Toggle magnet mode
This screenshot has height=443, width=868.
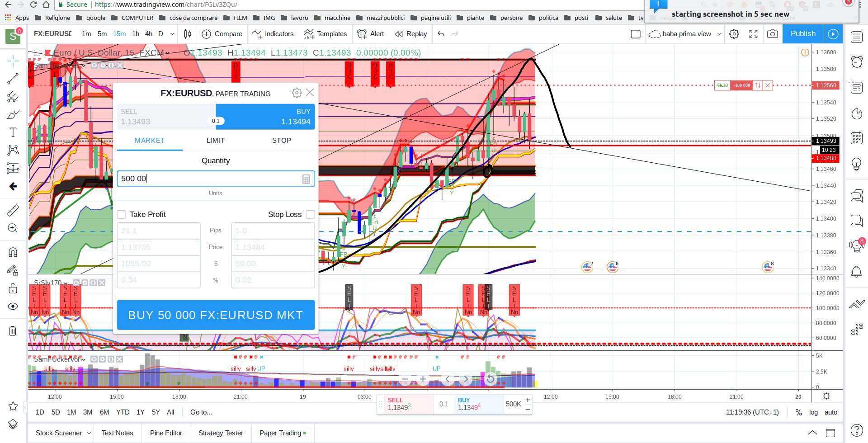13,252
